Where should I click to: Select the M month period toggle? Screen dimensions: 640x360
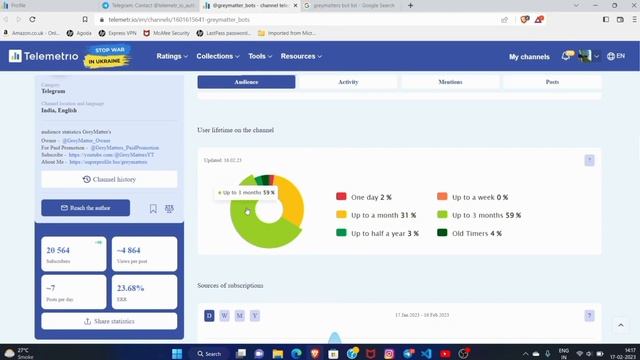240,316
